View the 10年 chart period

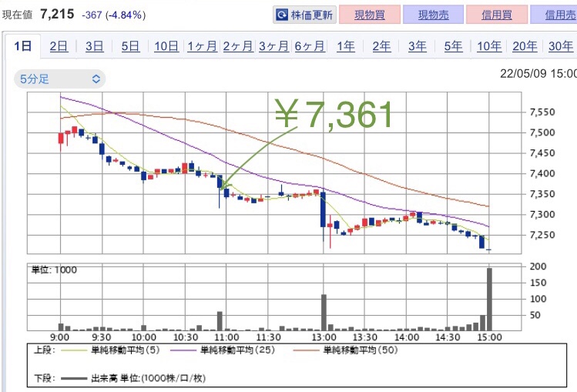tap(489, 46)
